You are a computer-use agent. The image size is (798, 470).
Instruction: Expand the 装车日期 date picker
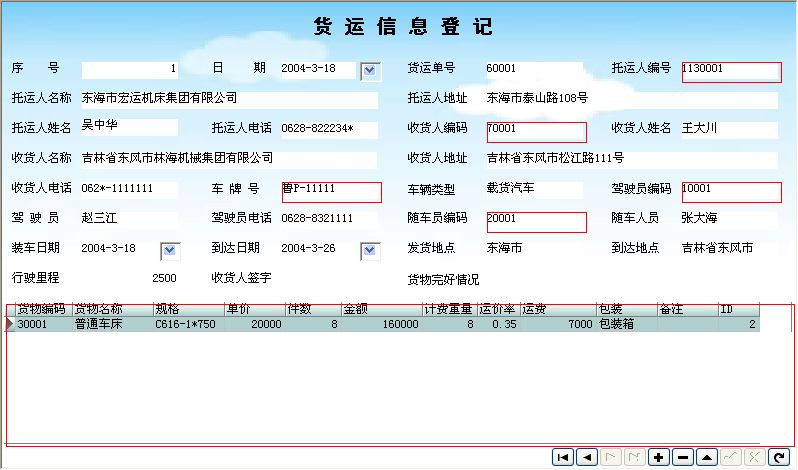(x=170, y=250)
